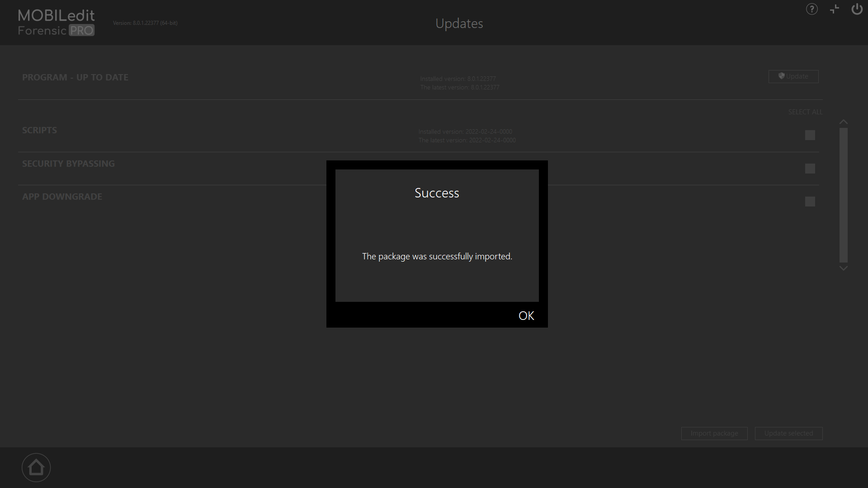Click Update for the program section

coord(793,76)
